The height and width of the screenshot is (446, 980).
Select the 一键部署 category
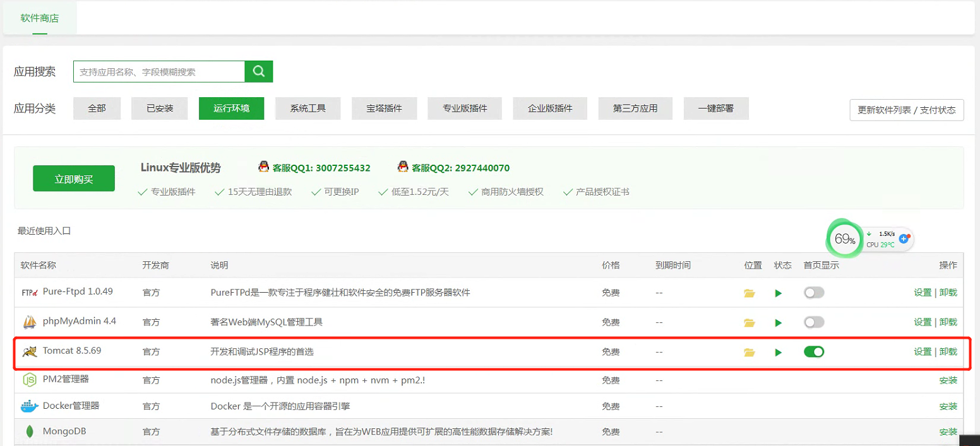pyautogui.click(x=716, y=109)
